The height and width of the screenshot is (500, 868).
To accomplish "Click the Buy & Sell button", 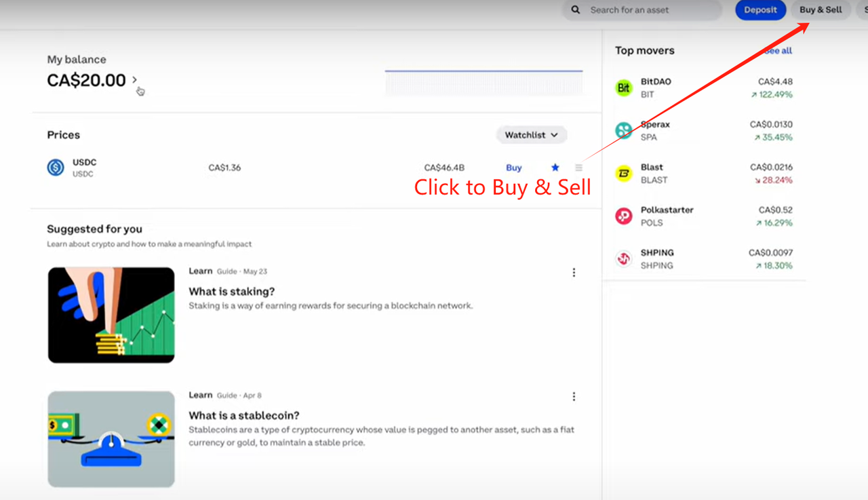I will point(821,10).
